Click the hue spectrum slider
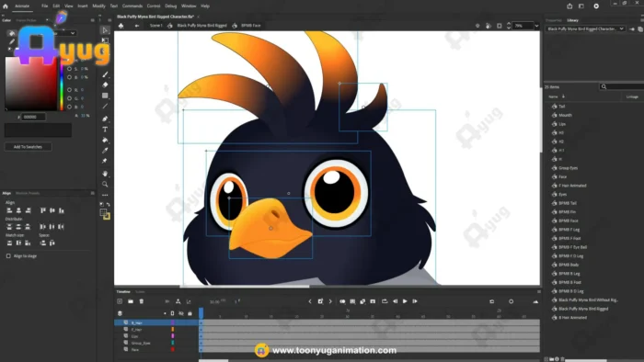The width and height of the screenshot is (644, 362). (62, 84)
